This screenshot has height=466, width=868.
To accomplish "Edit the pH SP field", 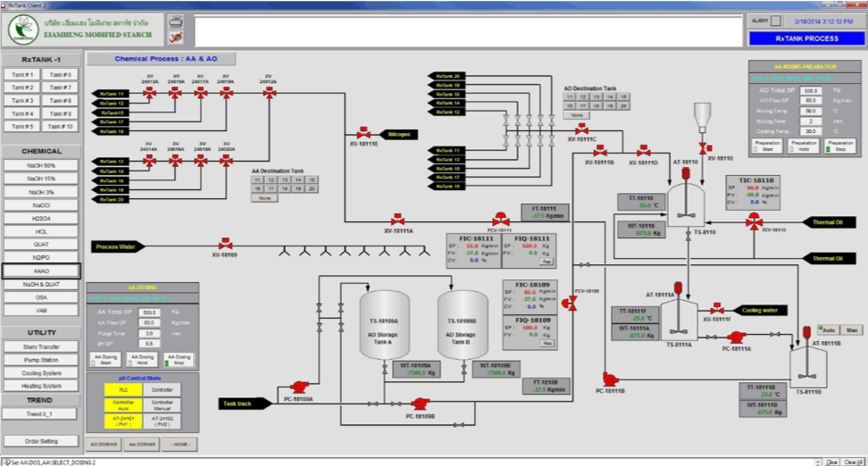I will 149,344.
